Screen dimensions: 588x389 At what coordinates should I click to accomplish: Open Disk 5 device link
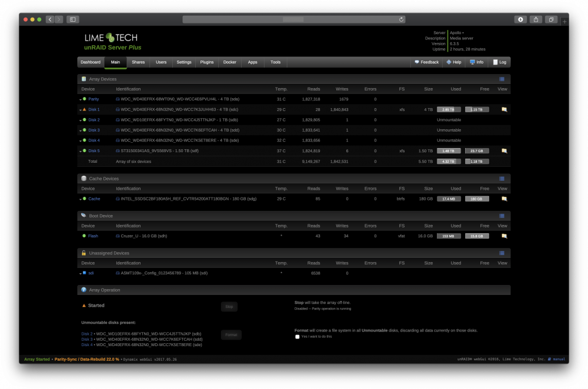point(93,150)
